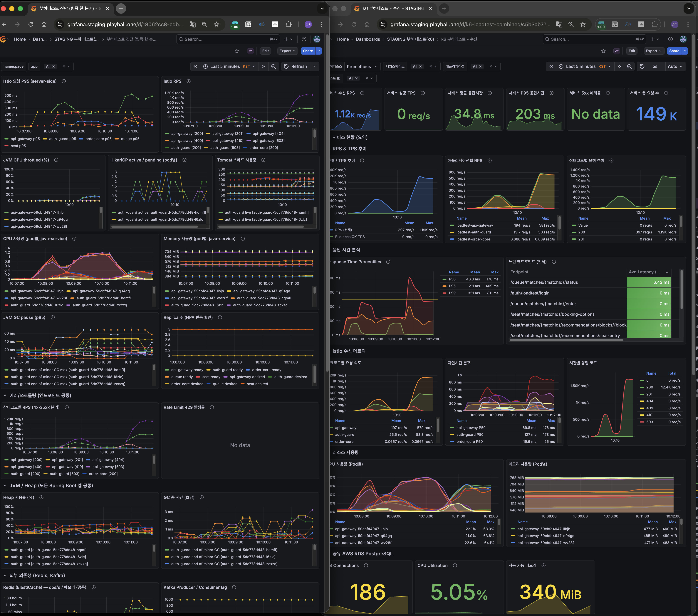Viewport: 698px width, 616px height.
Task: Click green latency bar for /queue/matches status
Action: [x=648, y=282]
